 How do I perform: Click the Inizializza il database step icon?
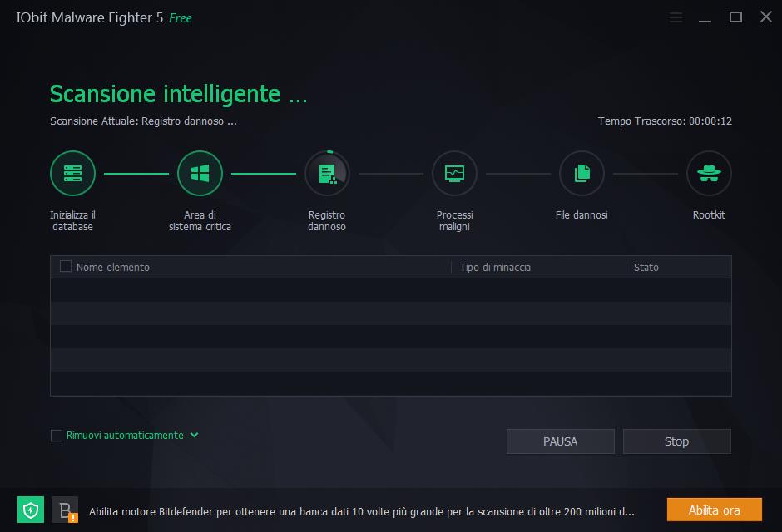point(72,173)
